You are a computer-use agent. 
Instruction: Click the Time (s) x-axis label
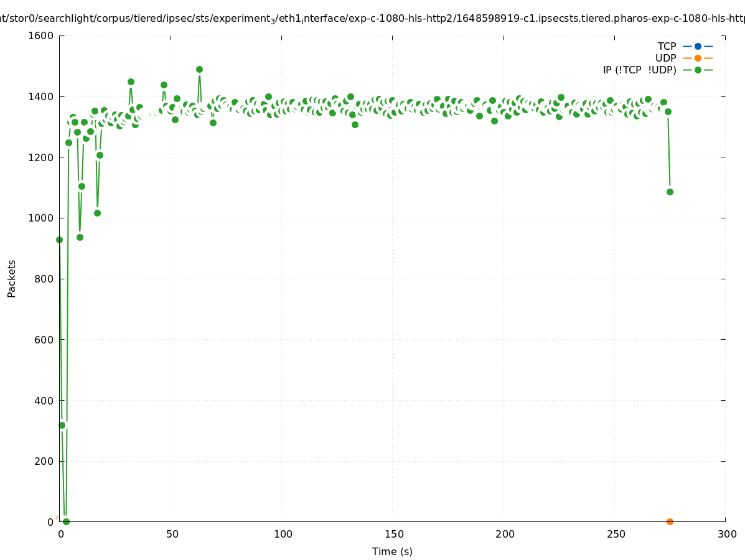pos(392,551)
